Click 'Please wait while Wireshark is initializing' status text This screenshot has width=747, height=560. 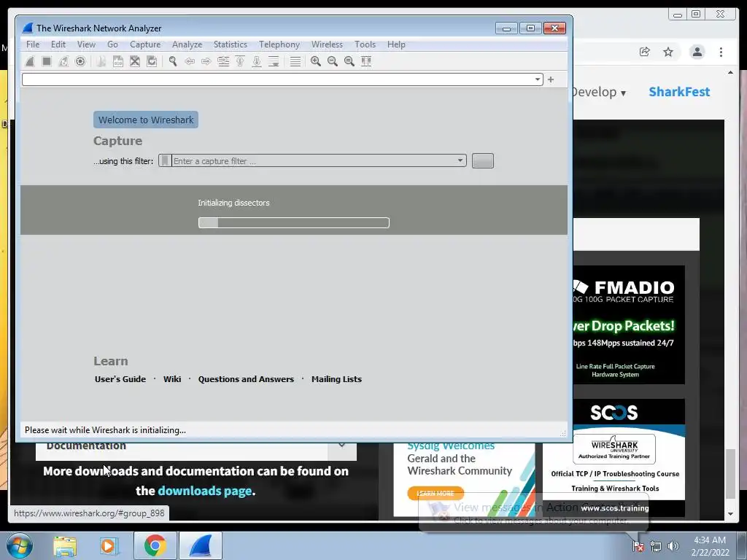pos(105,430)
